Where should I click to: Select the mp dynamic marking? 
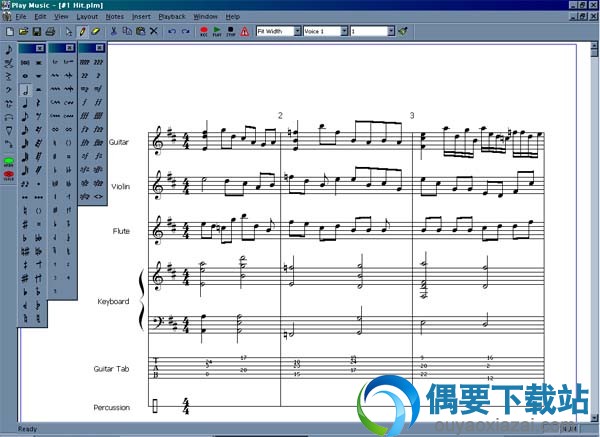(x=85, y=89)
